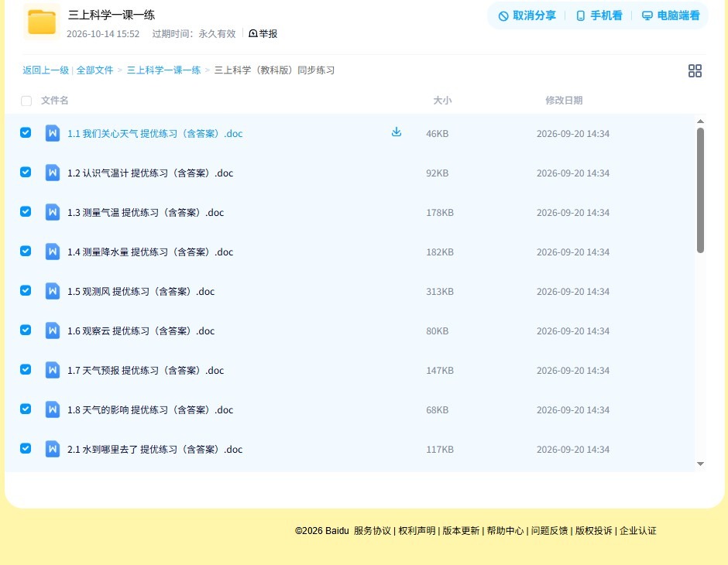Open 1.6 观察云 提优练习 file
Viewport: 728px width, 565px height.
pos(141,330)
